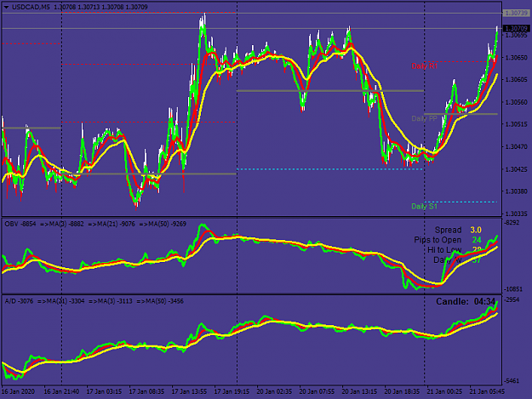
Task: Click the 1.30560 price scale label
Action: pos(517,102)
